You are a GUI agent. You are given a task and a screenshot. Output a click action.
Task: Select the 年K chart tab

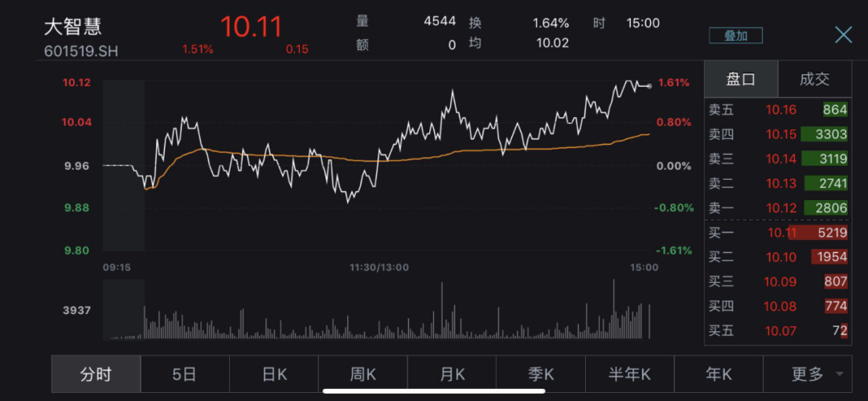[719, 374]
